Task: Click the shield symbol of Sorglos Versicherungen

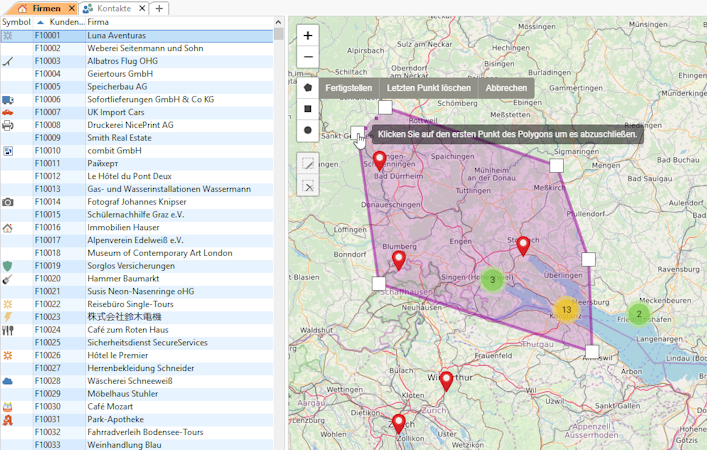Action: (8, 266)
